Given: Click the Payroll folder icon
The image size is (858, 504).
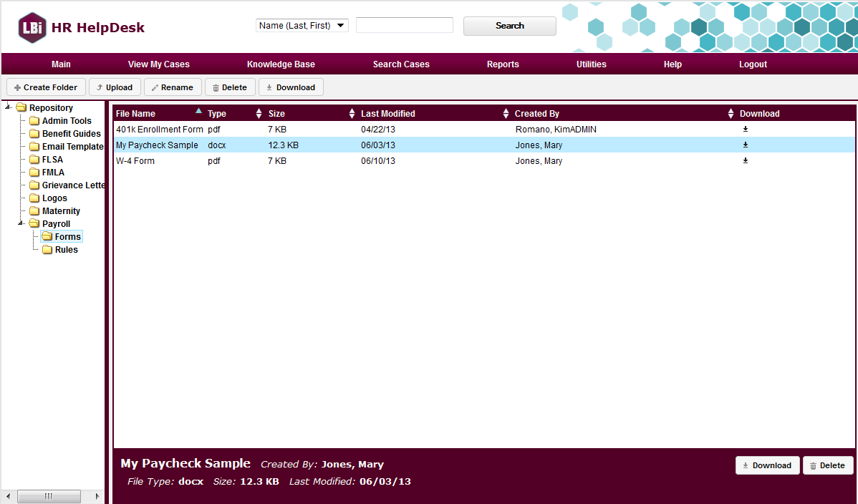Looking at the screenshot, I should pyautogui.click(x=34, y=224).
